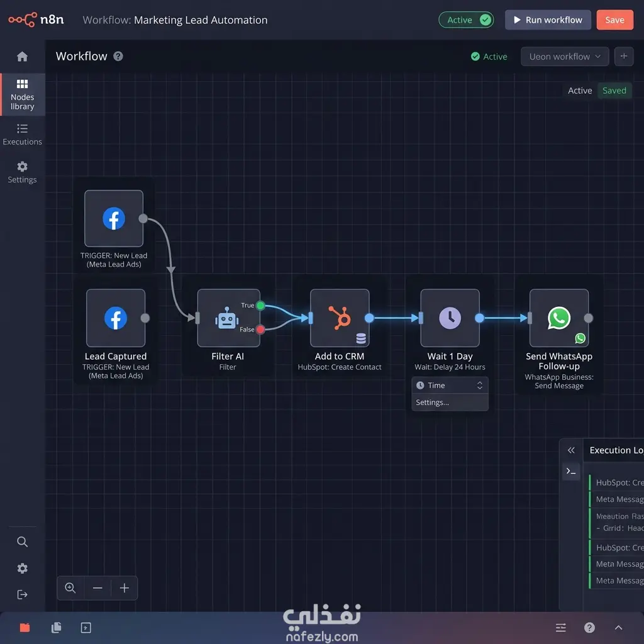Click the Save button

point(614,19)
